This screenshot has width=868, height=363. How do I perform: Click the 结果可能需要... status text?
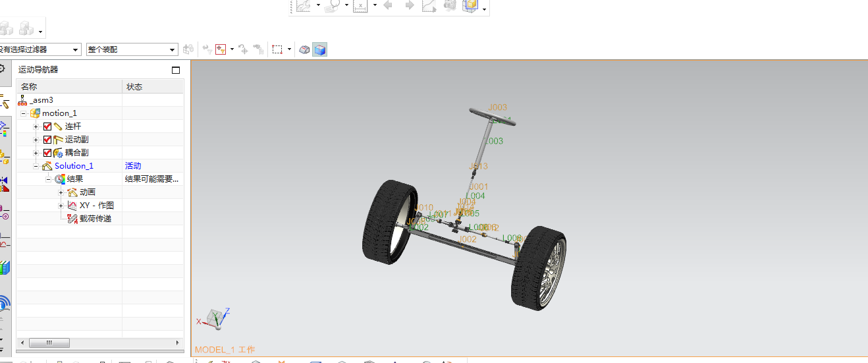pos(152,179)
